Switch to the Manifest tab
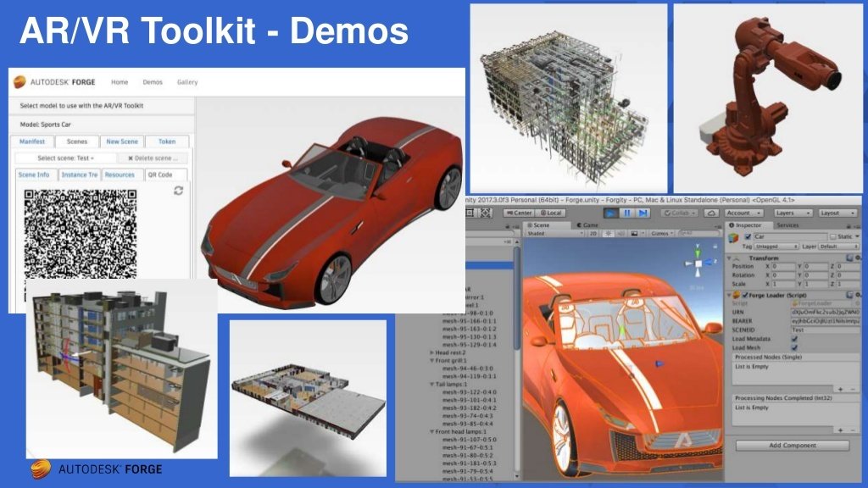This screenshot has height=488, width=868. 32,141
